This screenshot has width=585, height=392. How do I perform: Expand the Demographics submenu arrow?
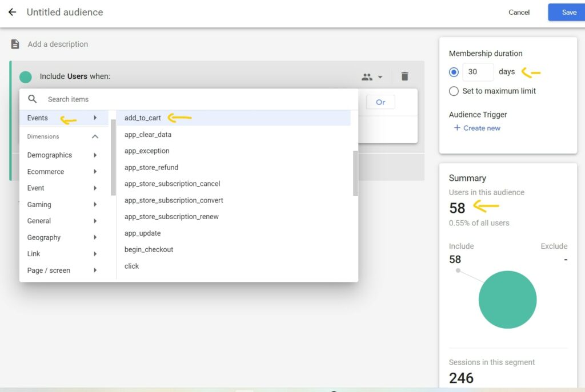pyautogui.click(x=95, y=155)
